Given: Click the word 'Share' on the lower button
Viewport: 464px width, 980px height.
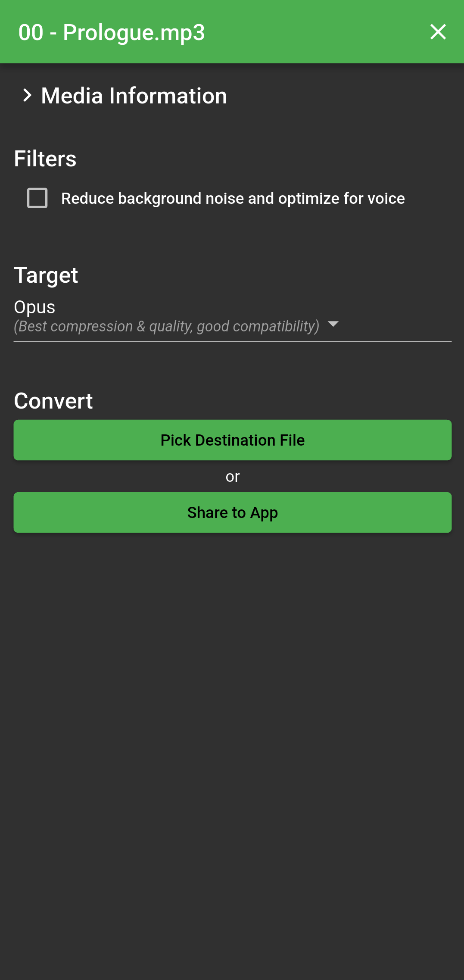Looking at the screenshot, I should (x=208, y=512).
